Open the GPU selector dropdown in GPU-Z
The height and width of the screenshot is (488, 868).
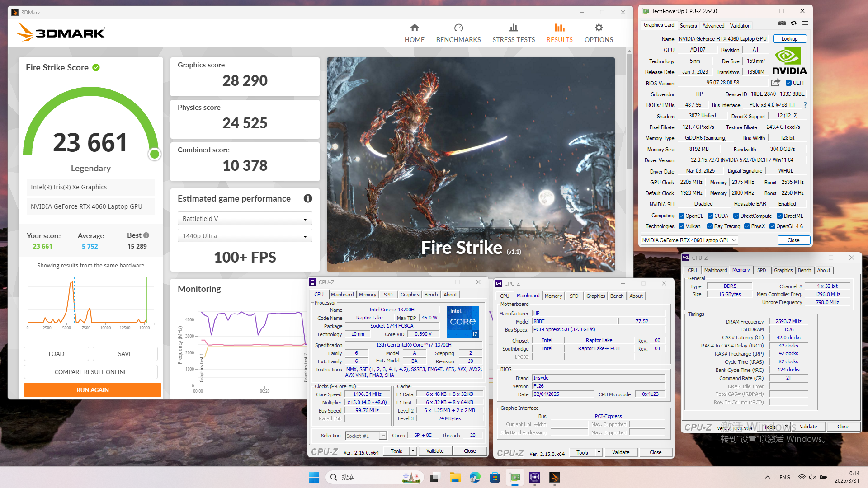tap(689, 240)
